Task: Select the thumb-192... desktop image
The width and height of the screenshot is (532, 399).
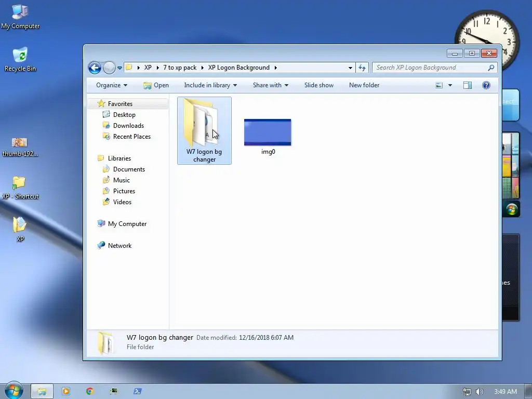Action: tap(20, 147)
